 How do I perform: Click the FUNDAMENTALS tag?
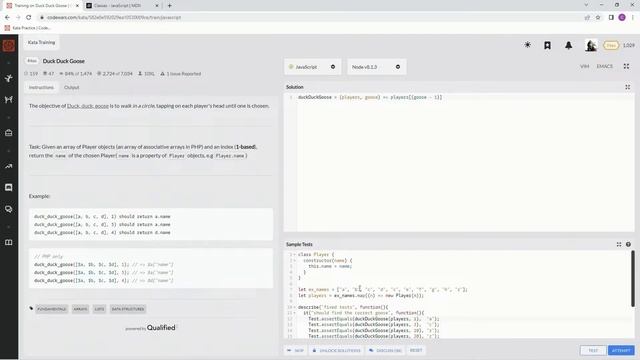[52, 309]
